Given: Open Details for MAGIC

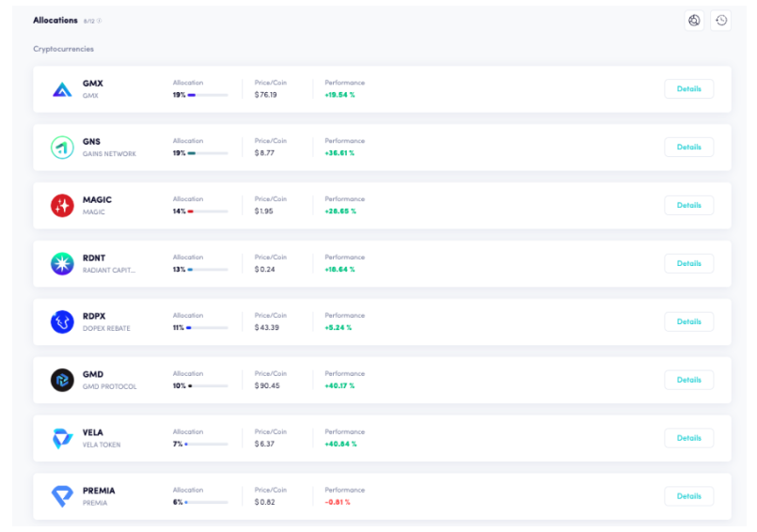Looking at the screenshot, I should 689,205.
